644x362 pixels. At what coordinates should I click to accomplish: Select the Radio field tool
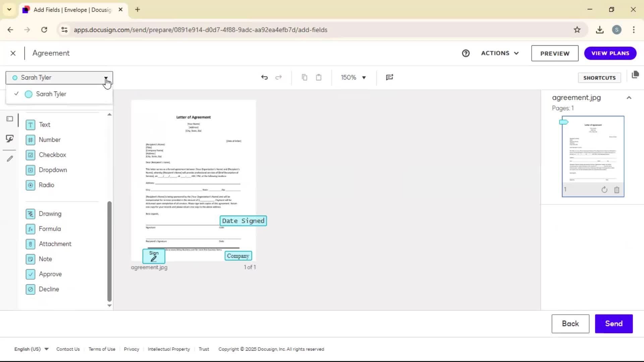40,185
